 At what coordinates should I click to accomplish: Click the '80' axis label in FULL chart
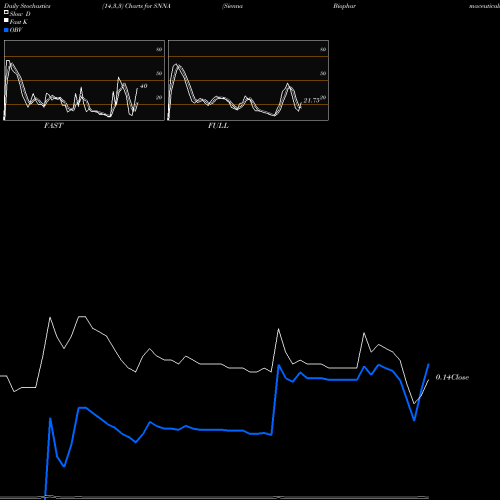pos(323,49)
